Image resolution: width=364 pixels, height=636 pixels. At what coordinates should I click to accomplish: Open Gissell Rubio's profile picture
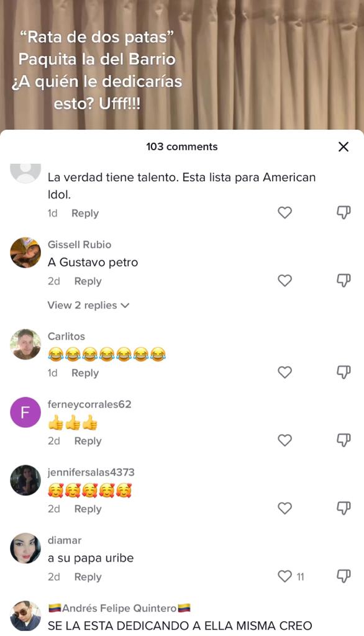pyautogui.click(x=25, y=253)
